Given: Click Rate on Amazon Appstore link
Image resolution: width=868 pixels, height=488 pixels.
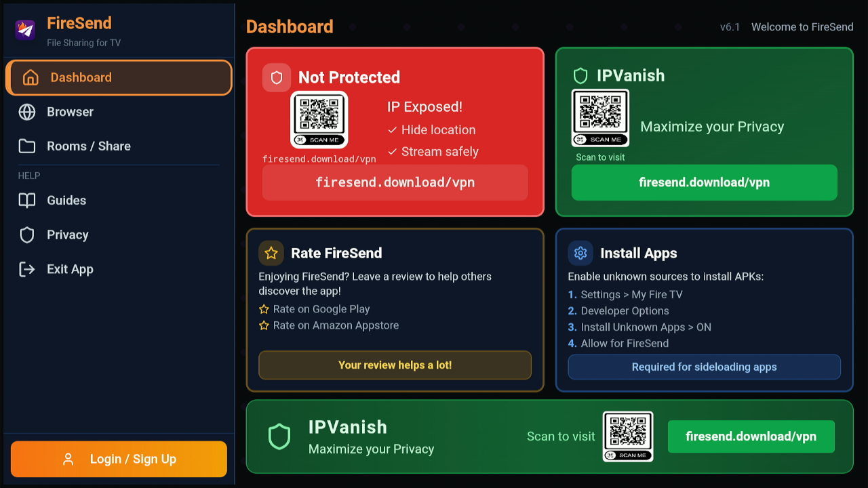Looking at the screenshot, I should [x=336, y=325].
